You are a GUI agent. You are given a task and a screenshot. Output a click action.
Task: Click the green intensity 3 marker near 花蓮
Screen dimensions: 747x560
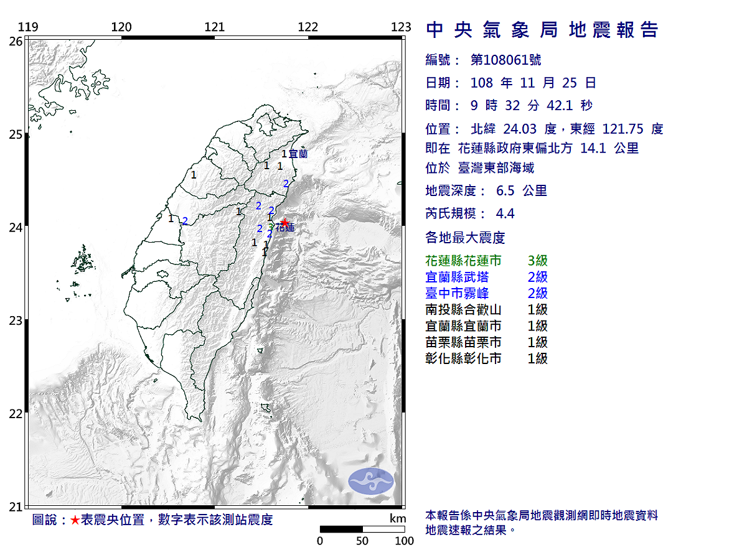click(270, 228)
